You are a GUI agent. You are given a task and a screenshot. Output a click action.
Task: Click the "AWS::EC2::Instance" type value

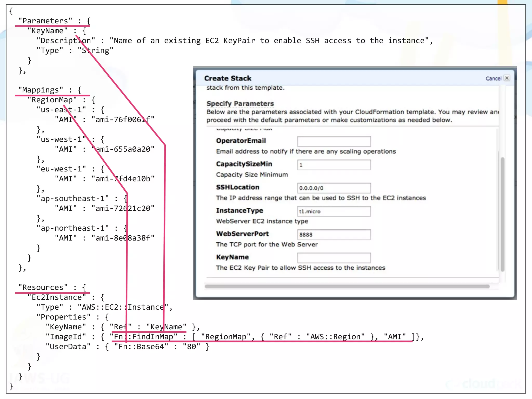(123, 307)
